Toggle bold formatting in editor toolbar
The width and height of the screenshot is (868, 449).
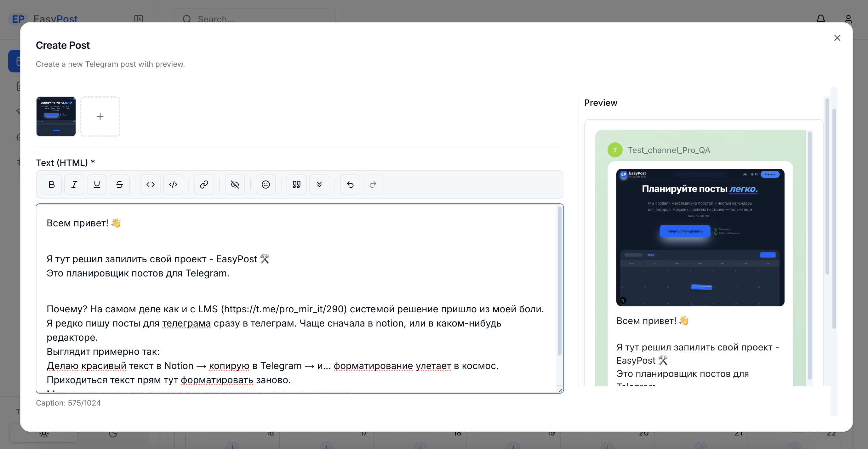(52, 184)
